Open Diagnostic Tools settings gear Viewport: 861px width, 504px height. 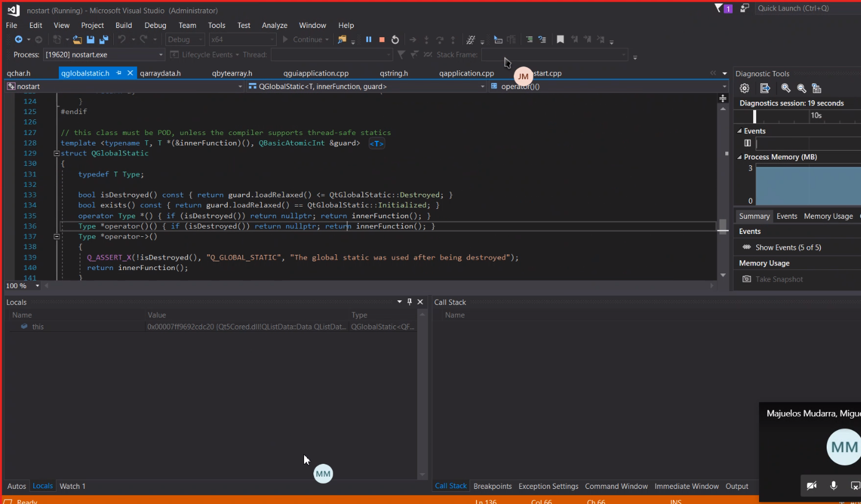point(744,88)
